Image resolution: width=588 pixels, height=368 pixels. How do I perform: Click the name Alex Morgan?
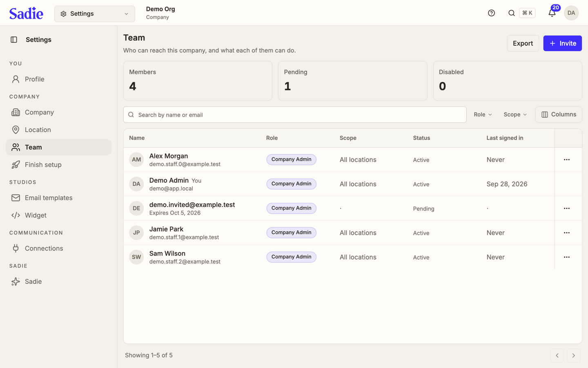click(x=169, y=156)
